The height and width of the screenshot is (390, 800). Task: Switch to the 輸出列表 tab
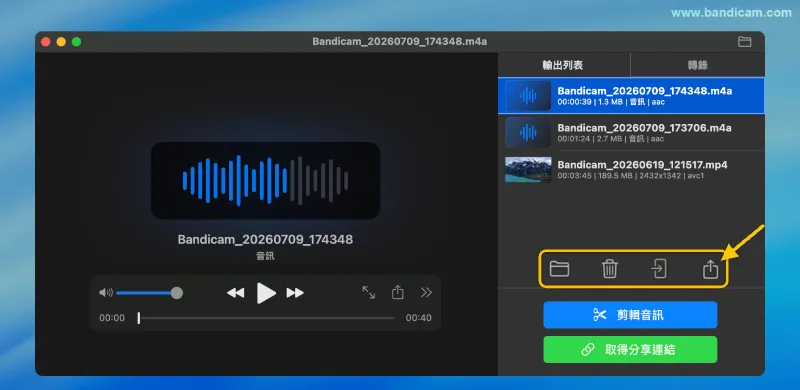pos(564,65)
